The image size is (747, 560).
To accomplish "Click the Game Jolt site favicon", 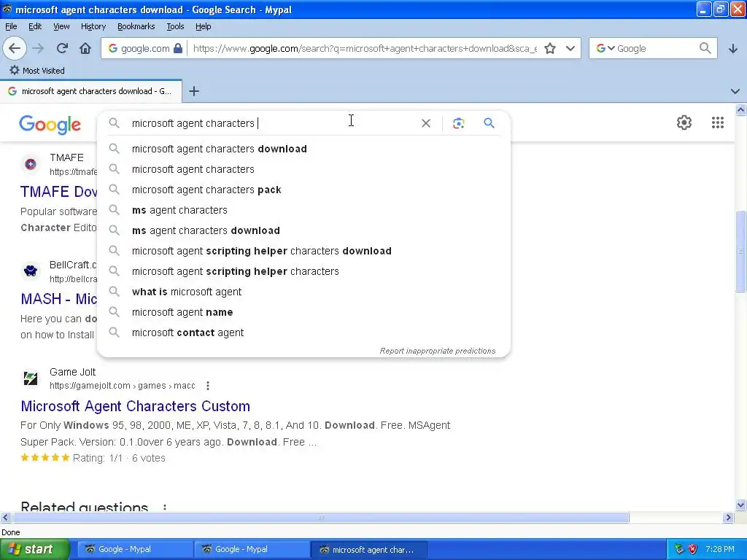I will click(x=31, y=379).
